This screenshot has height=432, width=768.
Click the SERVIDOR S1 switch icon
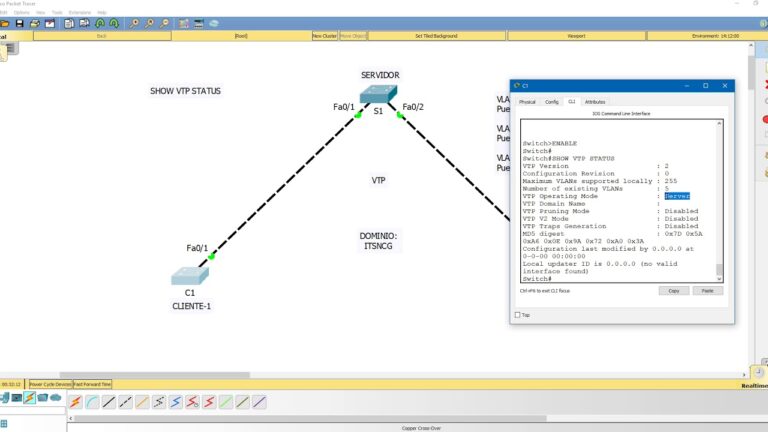(378, 94)
